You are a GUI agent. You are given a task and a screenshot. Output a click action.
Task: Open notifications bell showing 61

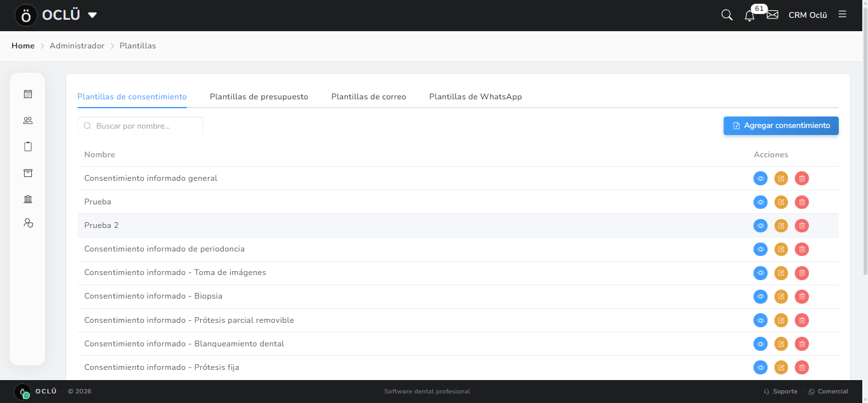[x=750, y=15]
